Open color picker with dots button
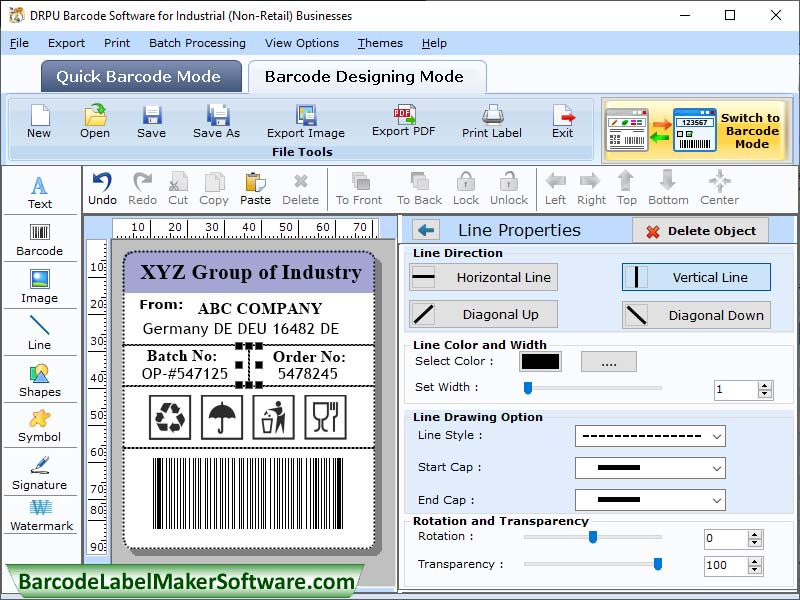 (x=609, y=362)
